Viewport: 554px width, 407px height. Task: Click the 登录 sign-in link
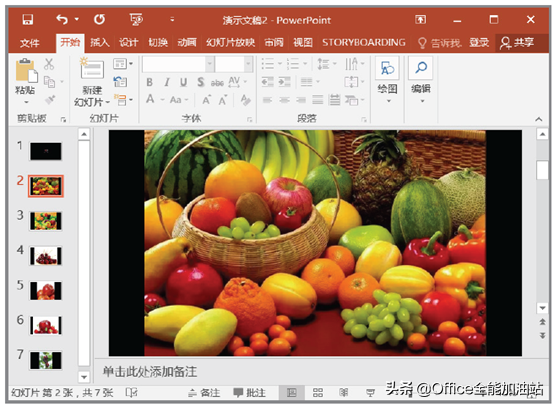[x=479, y=43]
